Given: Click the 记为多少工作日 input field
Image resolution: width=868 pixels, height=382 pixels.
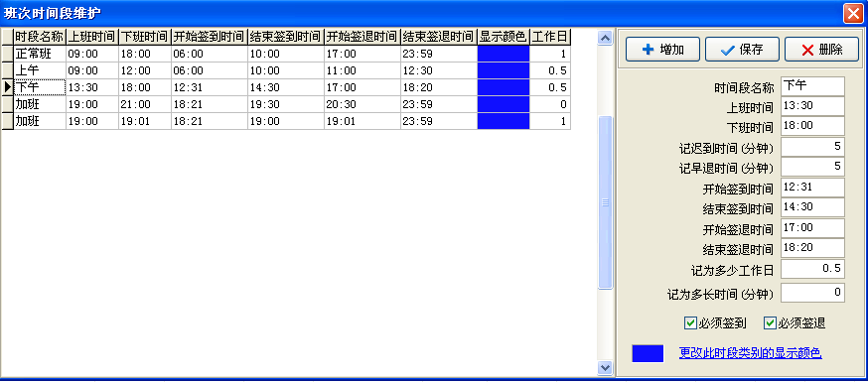Looking at the screenshot, I should 812,269.
